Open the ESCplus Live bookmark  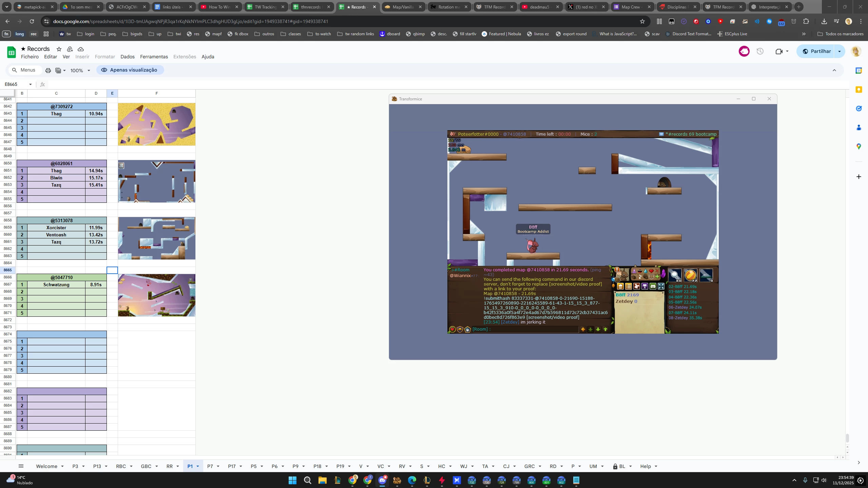732,34
